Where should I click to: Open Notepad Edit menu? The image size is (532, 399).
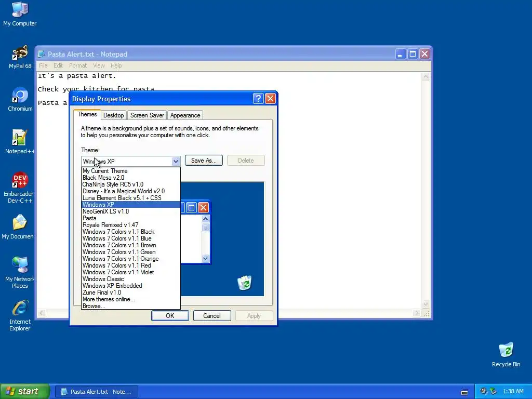[x=58, y=65]
